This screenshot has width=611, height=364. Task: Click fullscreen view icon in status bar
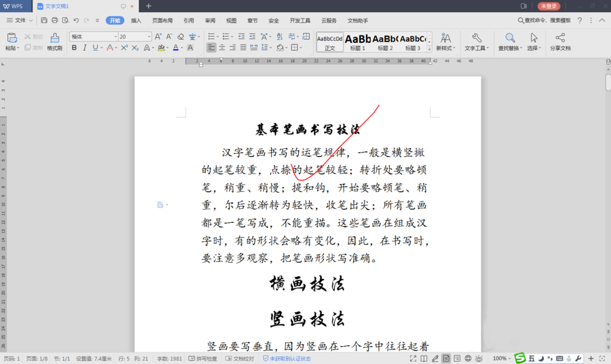tap(412, 358)
